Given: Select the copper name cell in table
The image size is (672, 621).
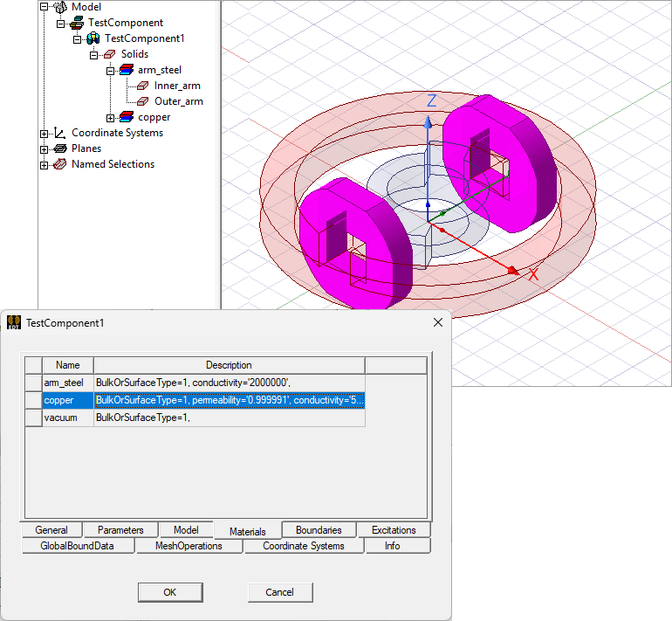Looking at the screenshot, I should [68, 400].
